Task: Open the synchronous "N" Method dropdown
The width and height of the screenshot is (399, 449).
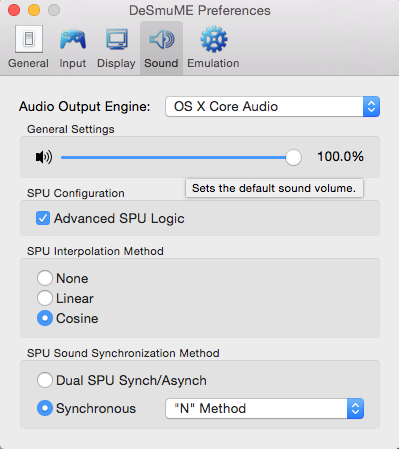Action: tap(264, 408)
